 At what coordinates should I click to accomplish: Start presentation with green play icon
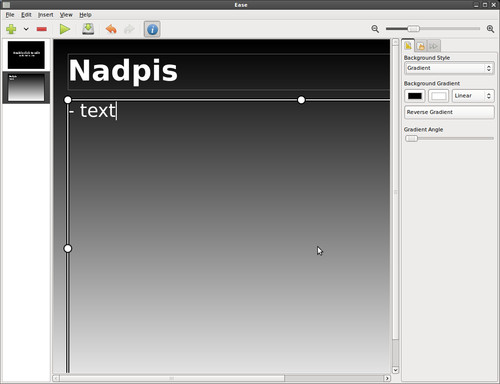click(x=65, y=29)
